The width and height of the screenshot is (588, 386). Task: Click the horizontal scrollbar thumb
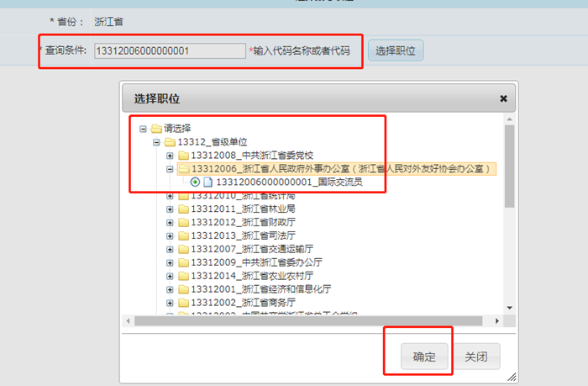tap(308, 321)
